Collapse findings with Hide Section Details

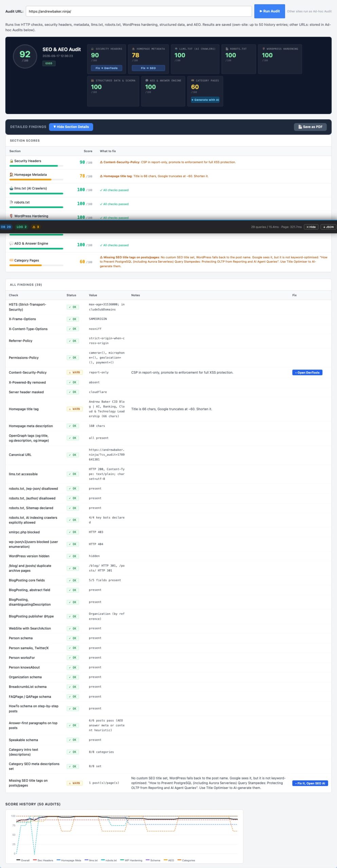pyautogui.click(x=71, y=127)
